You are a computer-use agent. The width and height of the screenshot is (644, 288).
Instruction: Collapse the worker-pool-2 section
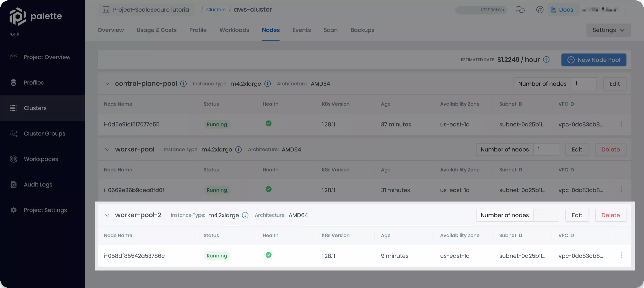107,215
